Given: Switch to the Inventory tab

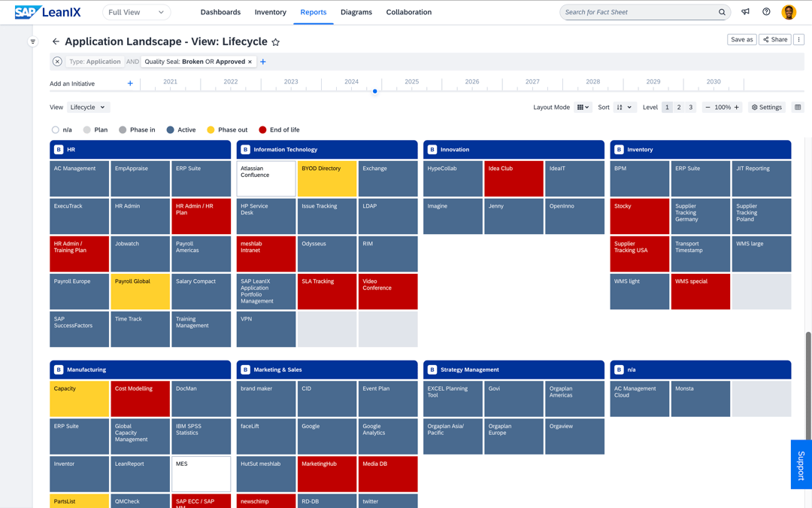Looking at the screenshot, I should coord(270,12).
